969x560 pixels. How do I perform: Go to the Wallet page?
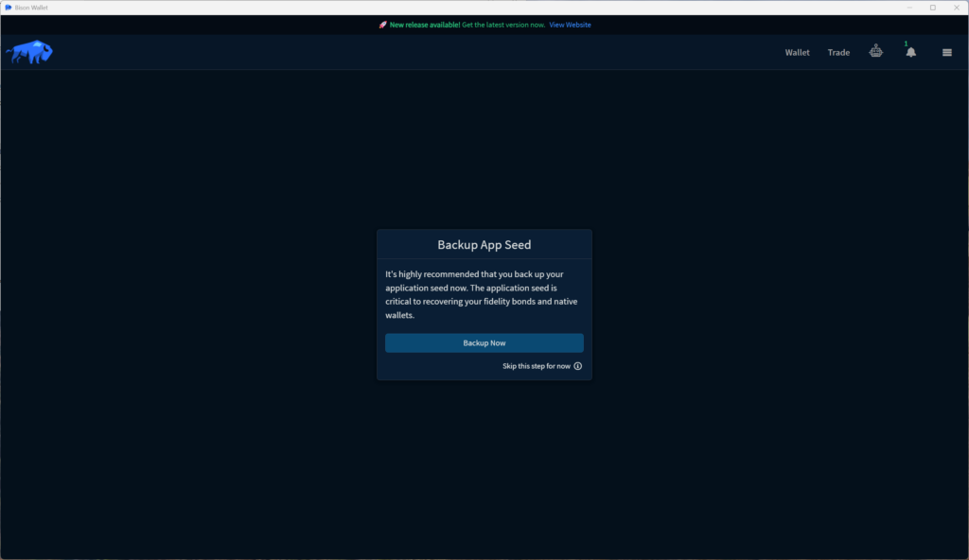click(x=797, y=53)
